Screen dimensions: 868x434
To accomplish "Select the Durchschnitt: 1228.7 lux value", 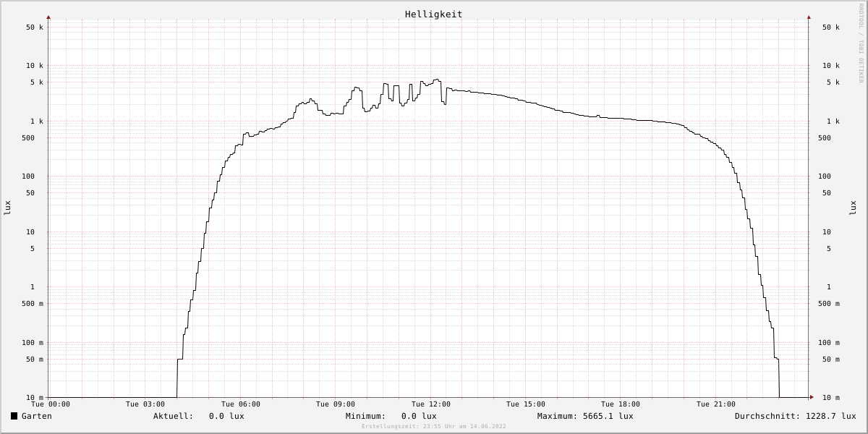I will click(796, 416).
